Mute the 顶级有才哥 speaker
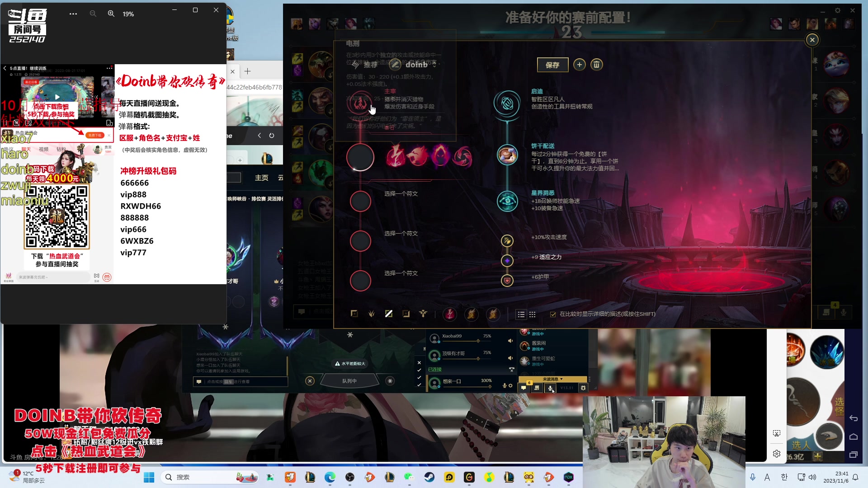868x488 pixels. (510, 358)
